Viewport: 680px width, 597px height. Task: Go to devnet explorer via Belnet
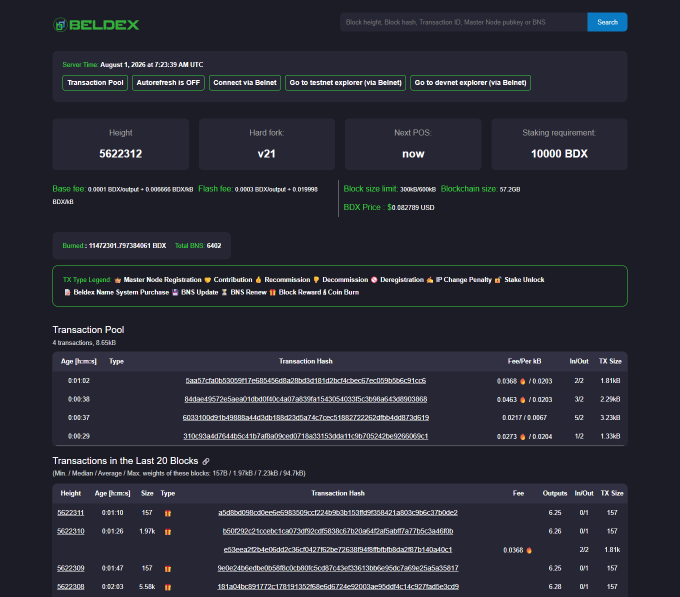pos(471,83)
